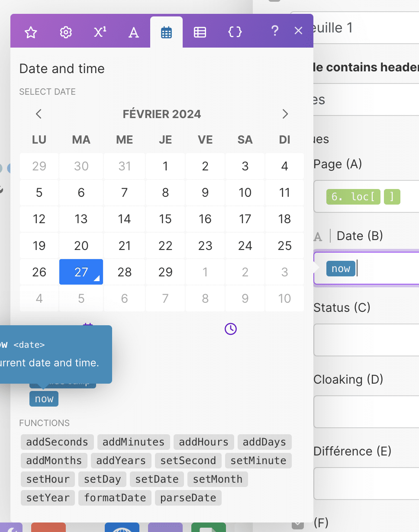Open the text functions A tab
419x532 pixels.
tap(134, 32)
